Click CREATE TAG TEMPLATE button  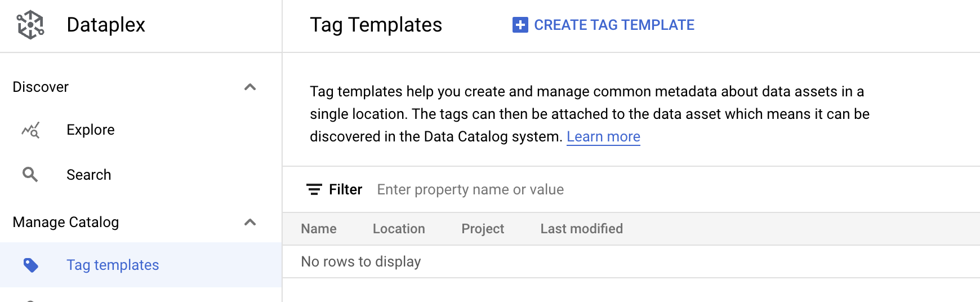603,25
